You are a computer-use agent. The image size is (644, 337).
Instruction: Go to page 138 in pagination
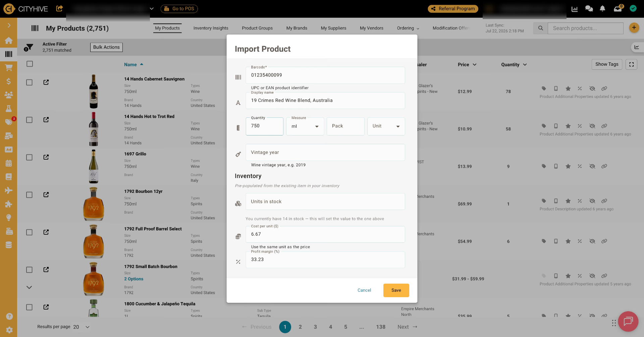coord(381,327)
